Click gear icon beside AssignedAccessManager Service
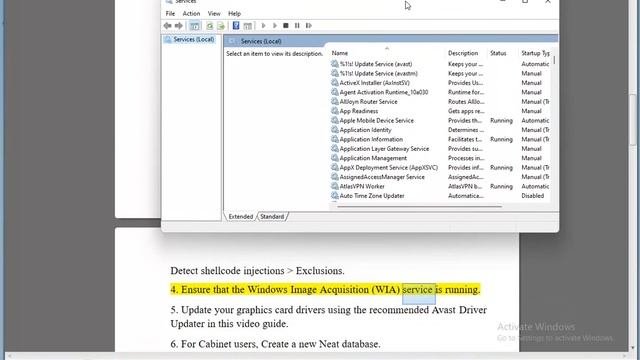Image resolution: width=640 pixels, height=360 pixels. tap(335, 176)
